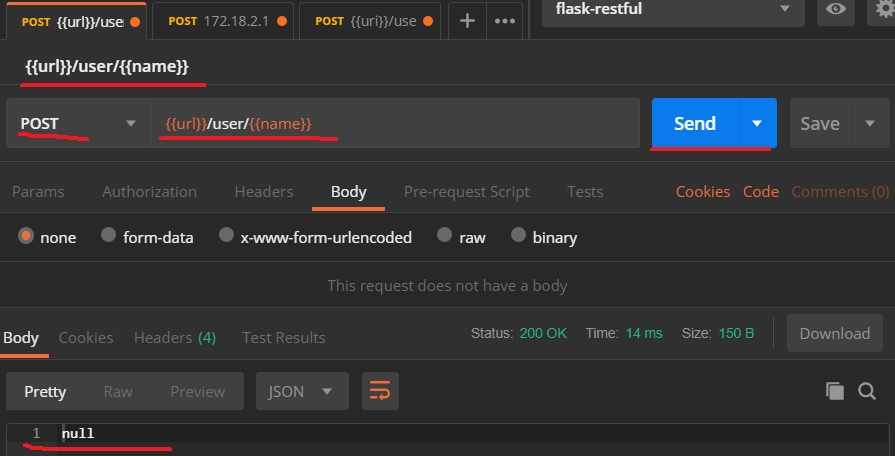Open the Authorization tab
This screenshot has width=895, height=456.
pos(150,192)
